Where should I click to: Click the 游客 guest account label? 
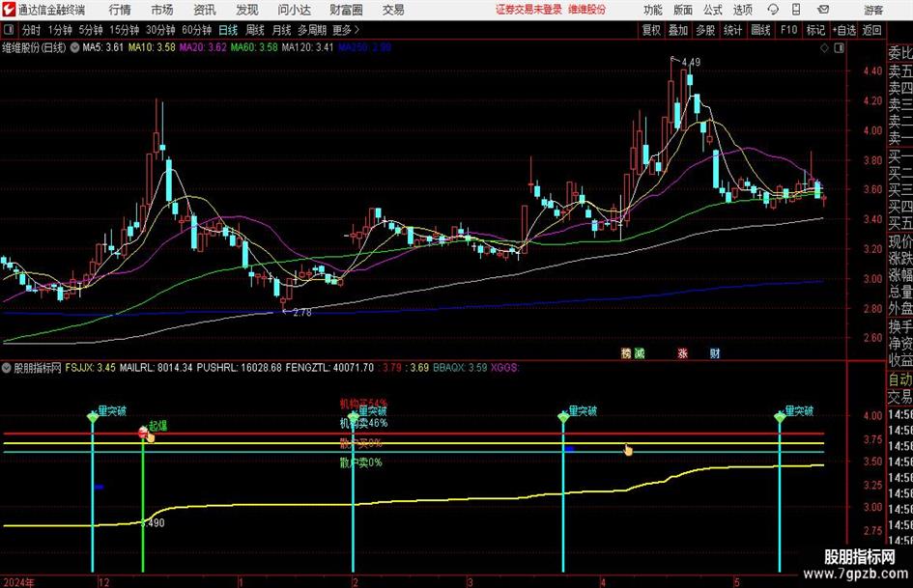point(872,10)
